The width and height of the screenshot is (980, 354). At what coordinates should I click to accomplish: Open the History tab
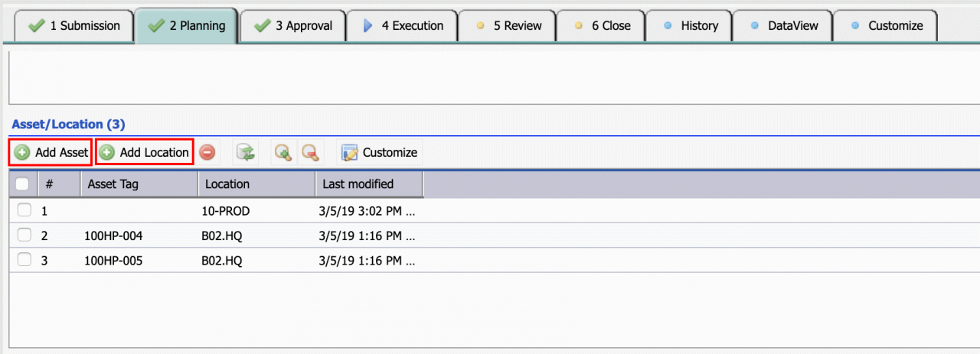[688, 25]
